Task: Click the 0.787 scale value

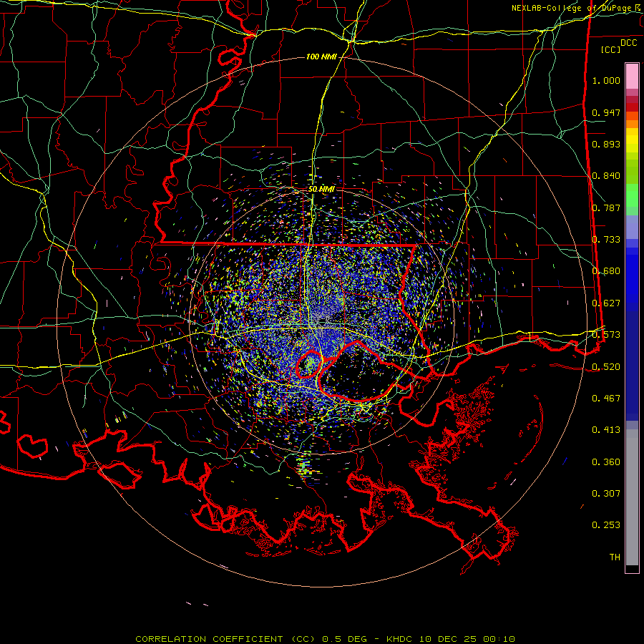Action: coord(606,208)
